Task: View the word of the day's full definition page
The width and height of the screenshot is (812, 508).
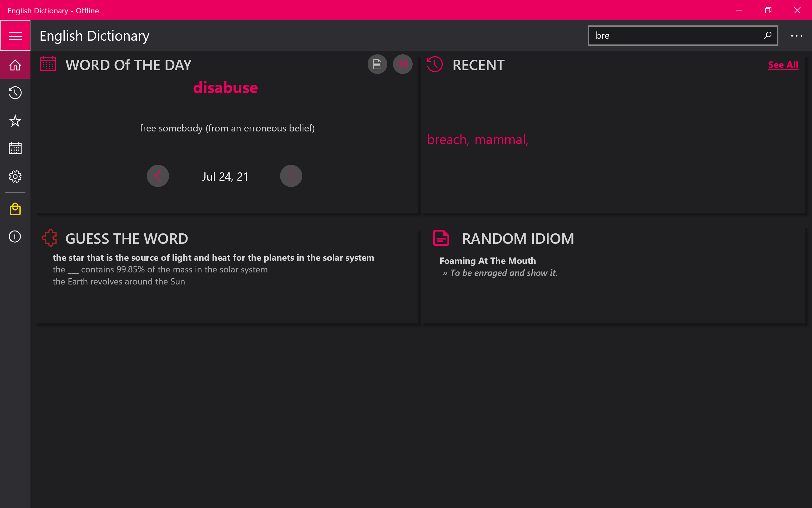Action: click(377, 64)
